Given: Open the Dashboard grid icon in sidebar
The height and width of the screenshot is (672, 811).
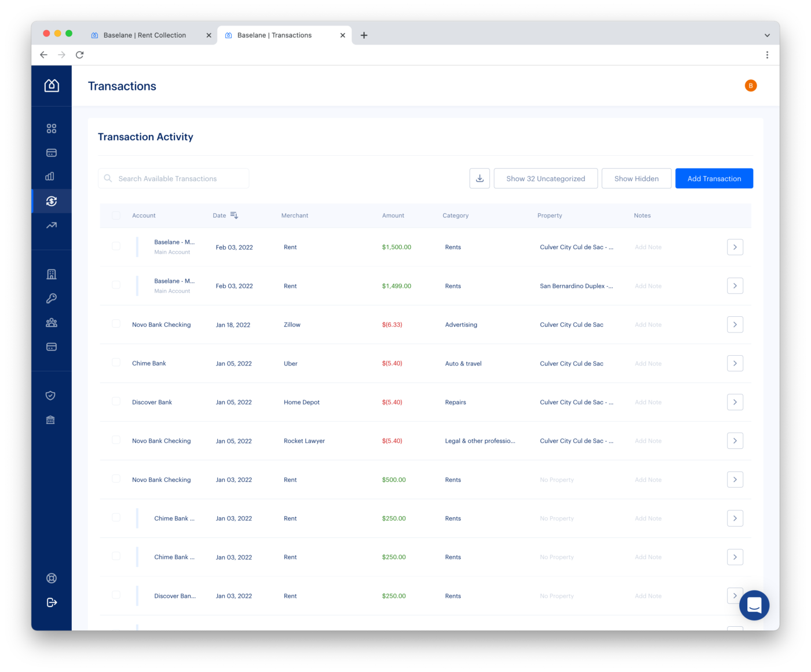Looking at the screenshot, I should 51,128.
